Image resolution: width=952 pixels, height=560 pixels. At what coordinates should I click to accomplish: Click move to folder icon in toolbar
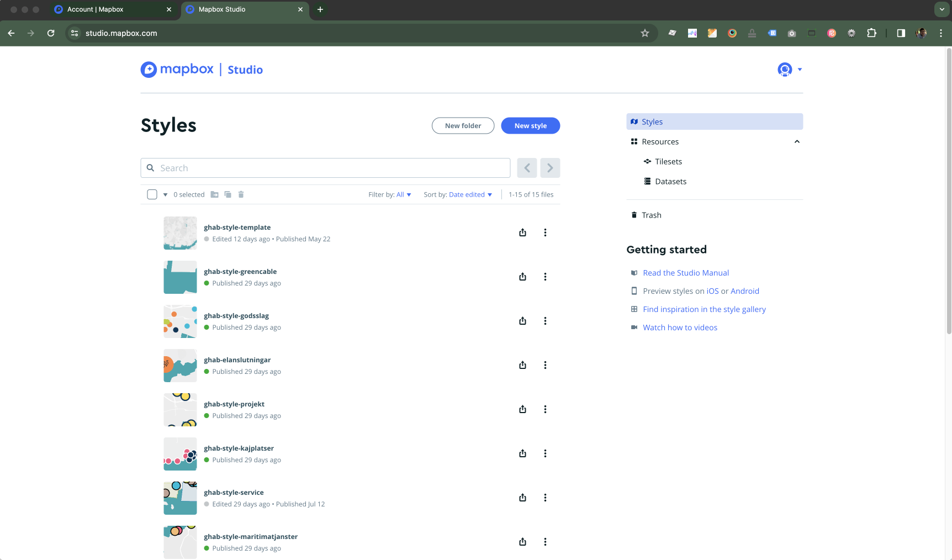214,194
